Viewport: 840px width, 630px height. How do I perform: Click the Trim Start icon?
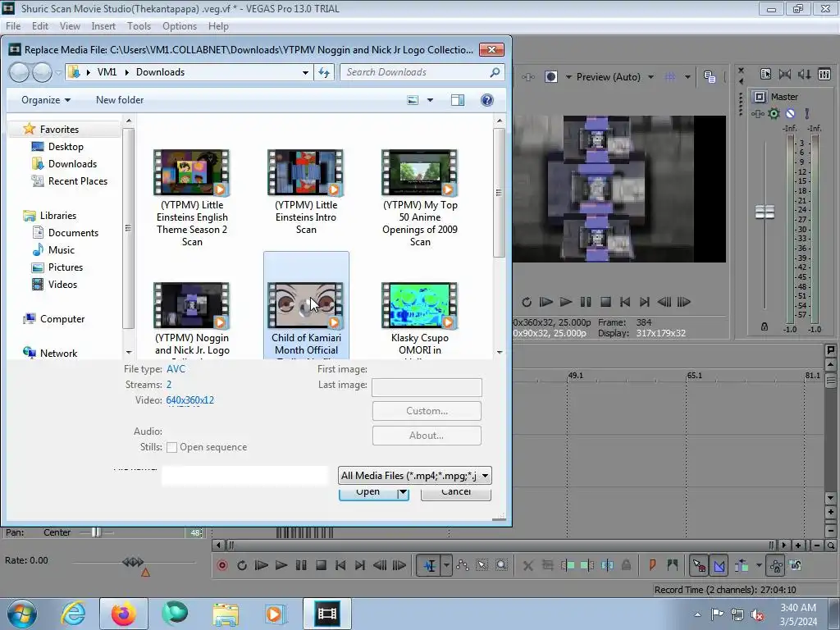(x=568, y=565)
